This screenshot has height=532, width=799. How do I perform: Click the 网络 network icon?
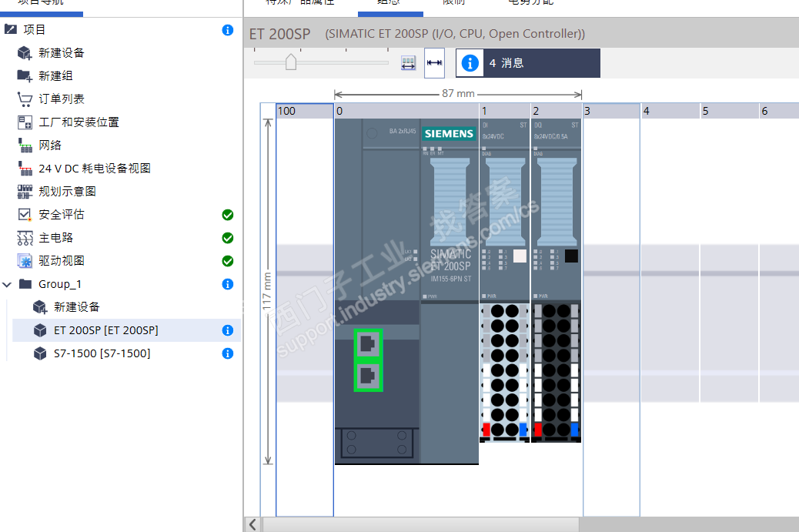25,146
